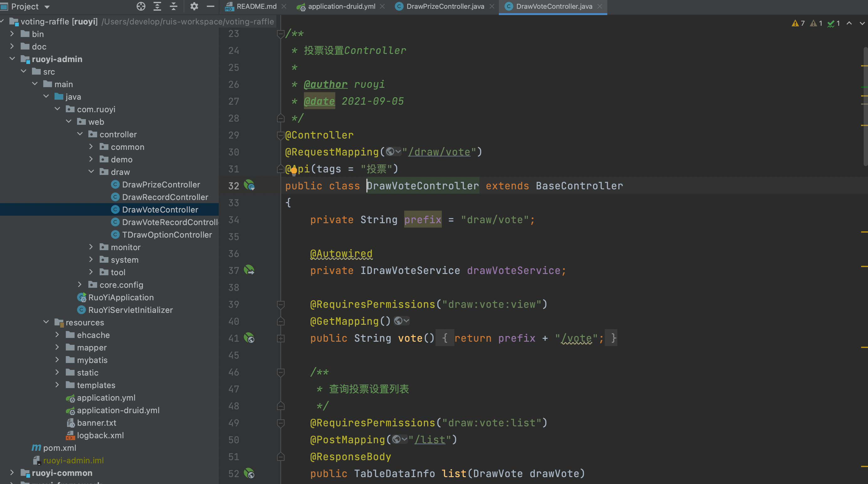This screenshot has height=484, width=868.
Task: Expand the doc folder
Action: 12,46
